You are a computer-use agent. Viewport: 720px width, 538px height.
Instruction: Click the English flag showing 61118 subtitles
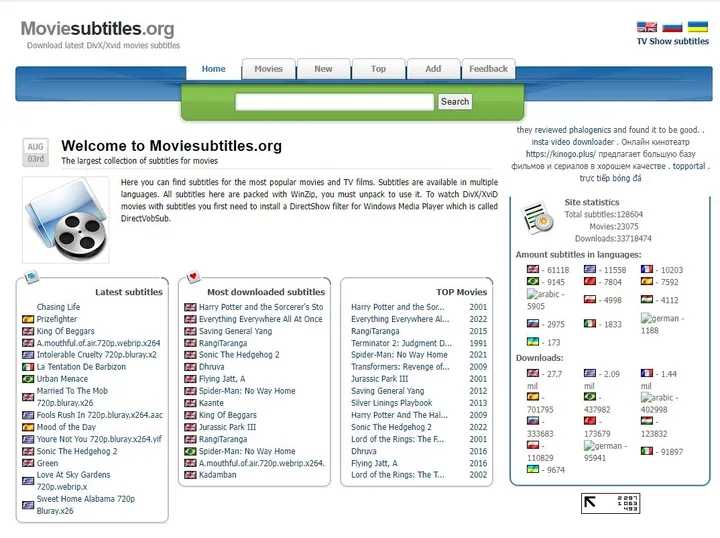coord(533,269)
